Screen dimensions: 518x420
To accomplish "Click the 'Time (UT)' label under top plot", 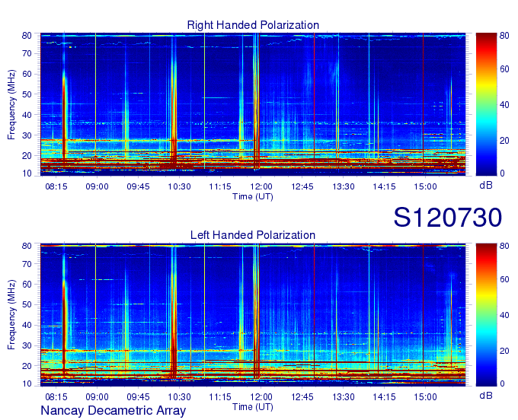I will click(253, 196).
